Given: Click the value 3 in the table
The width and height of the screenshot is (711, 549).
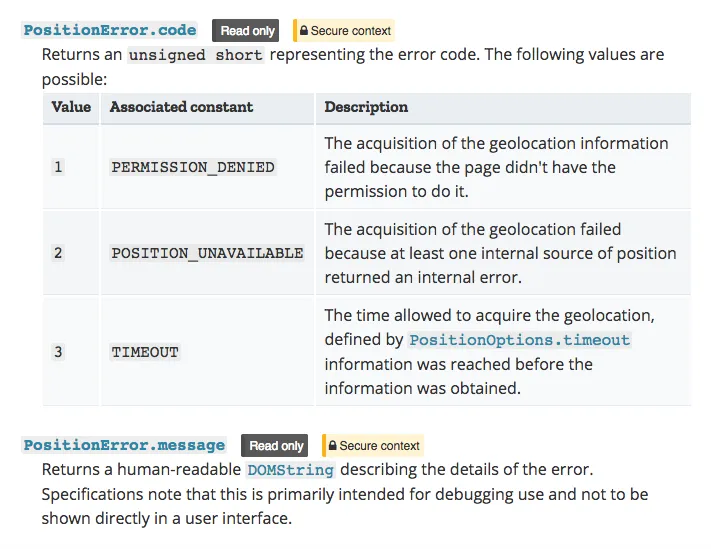Looking at the screenshot, I should click(58, 352).
